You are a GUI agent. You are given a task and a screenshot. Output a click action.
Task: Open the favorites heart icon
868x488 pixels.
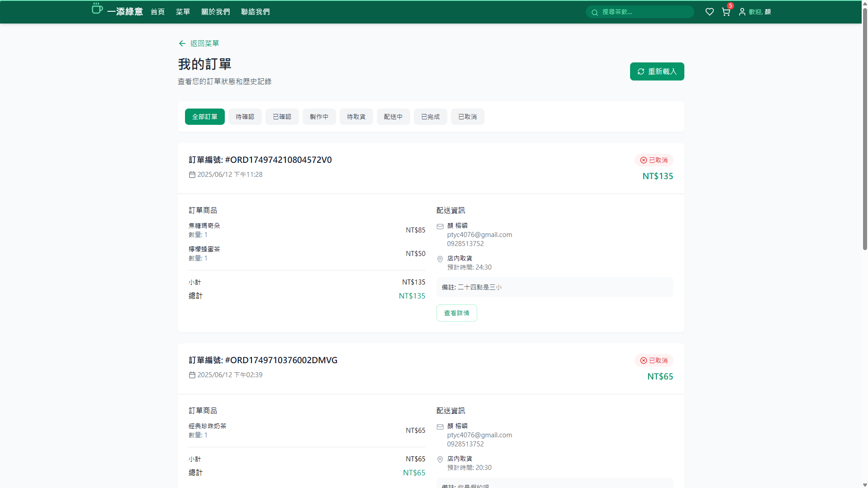709,12
